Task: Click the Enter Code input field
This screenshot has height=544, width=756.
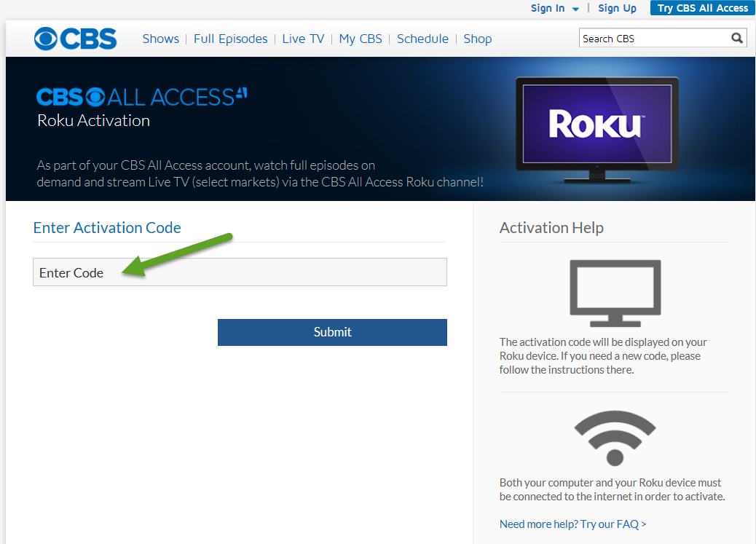Action: [x=240, y=272]
